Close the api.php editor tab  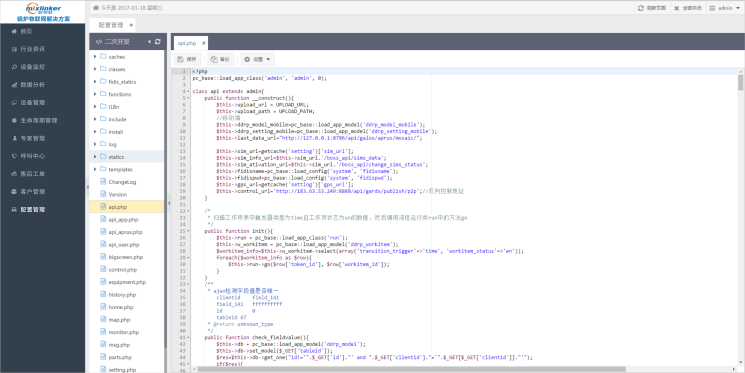(203, 43)
